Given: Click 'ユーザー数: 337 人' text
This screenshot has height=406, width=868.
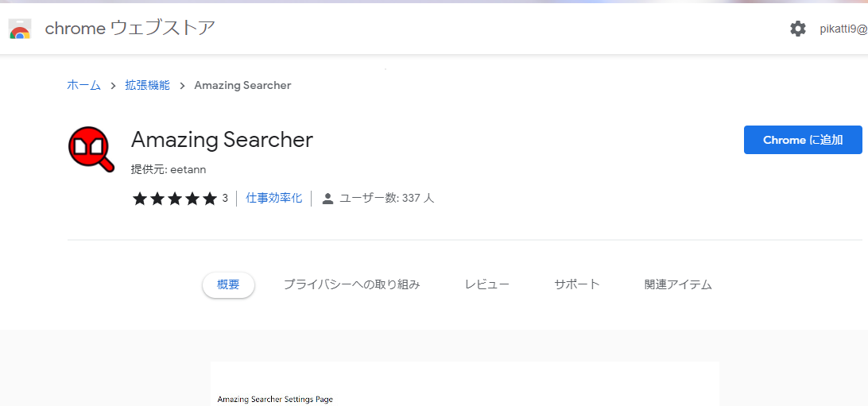Looking at the screenshot, I should coord(386,198).
